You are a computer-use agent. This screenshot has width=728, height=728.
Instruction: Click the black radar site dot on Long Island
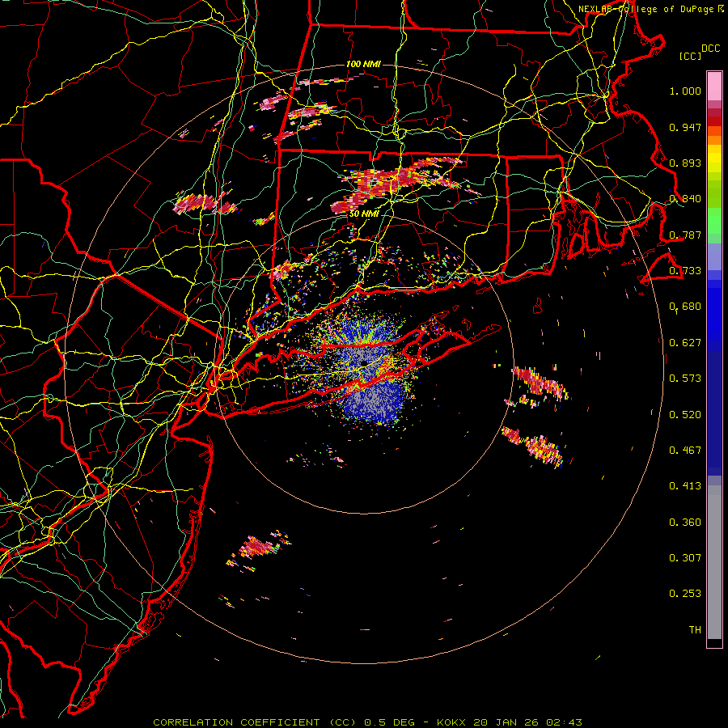[x=364, y=363]
